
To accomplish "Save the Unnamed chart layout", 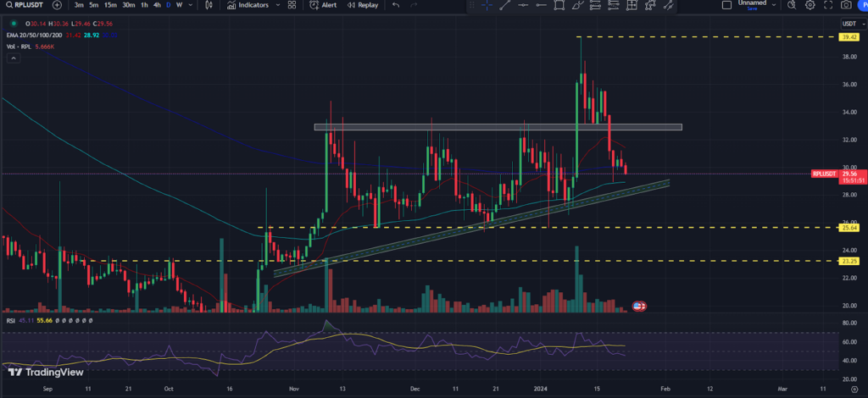I will tap(753, 8).
